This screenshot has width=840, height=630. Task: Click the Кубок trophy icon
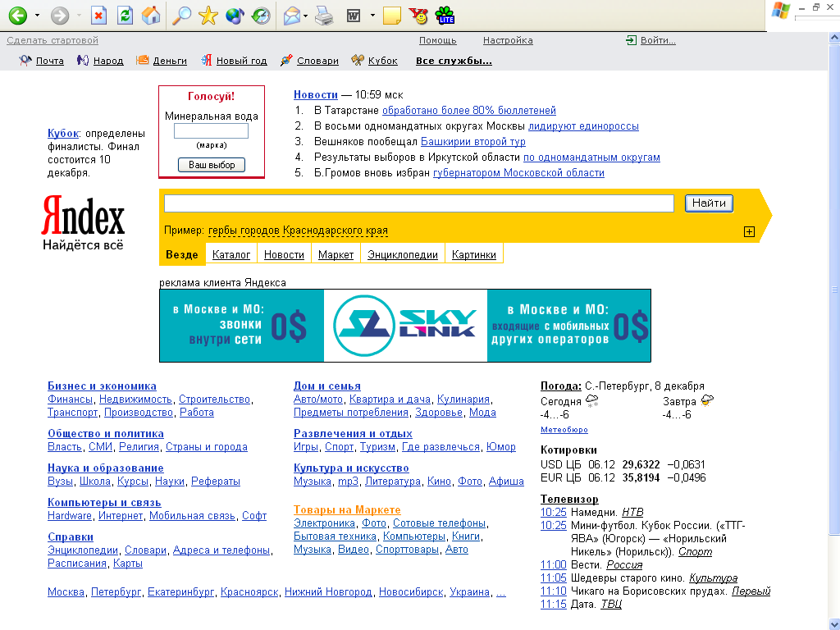pyautogui.click(x=358, y=61)
